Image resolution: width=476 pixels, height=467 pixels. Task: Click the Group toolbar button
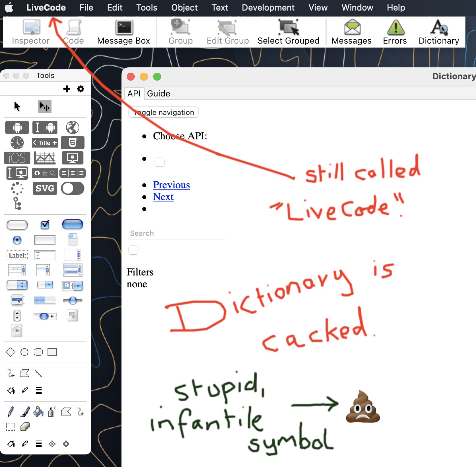(181, 32)
